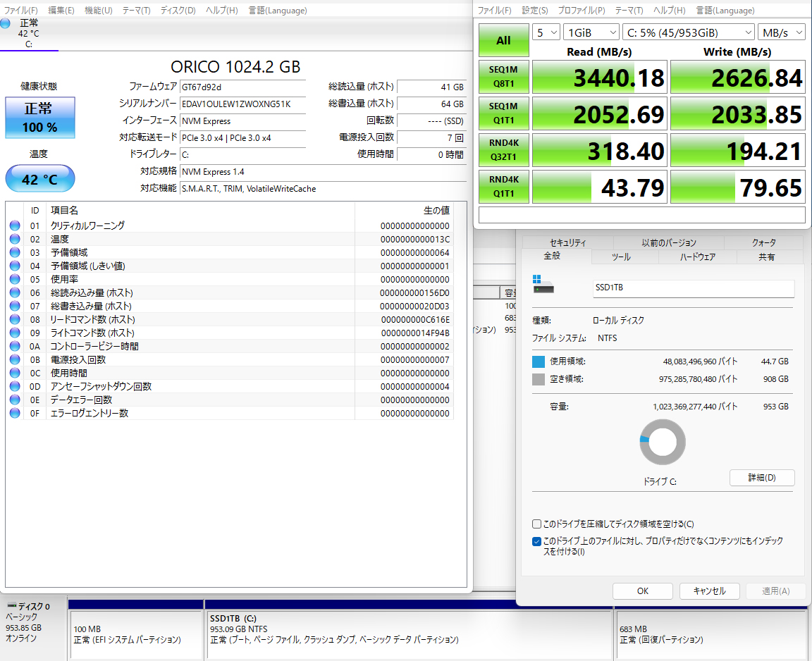Click the drive C: usage donut chart
Image resolution: width=812 pixels, height=661 pixels.
pyautogui.click(x=663, y=442)
